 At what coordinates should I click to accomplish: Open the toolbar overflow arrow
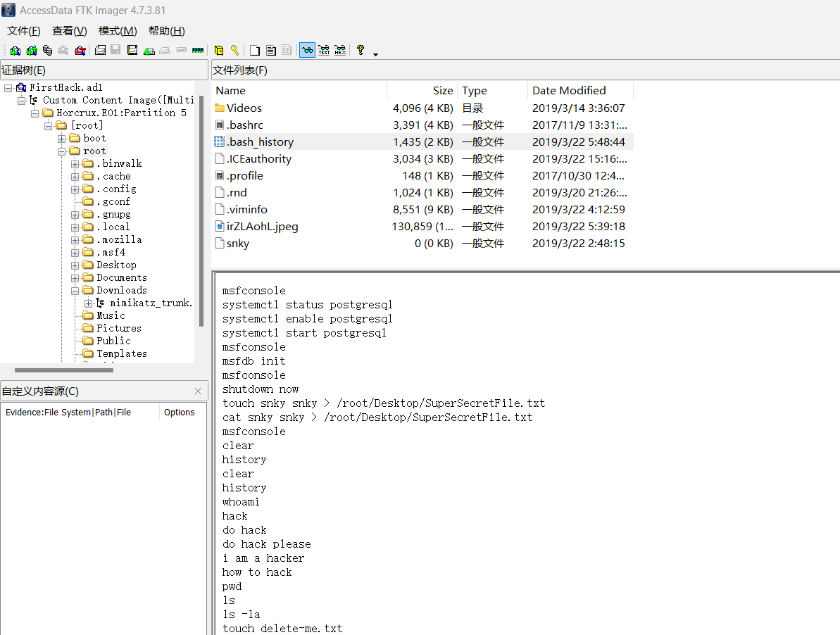[x=375, y=54]
